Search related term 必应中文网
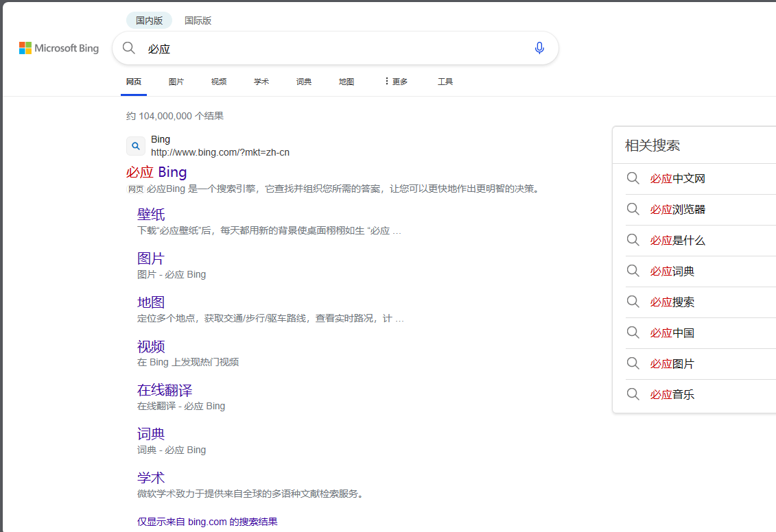Image resolution: width=776 pixels, height=532 pixels. [x=677, y=178]
